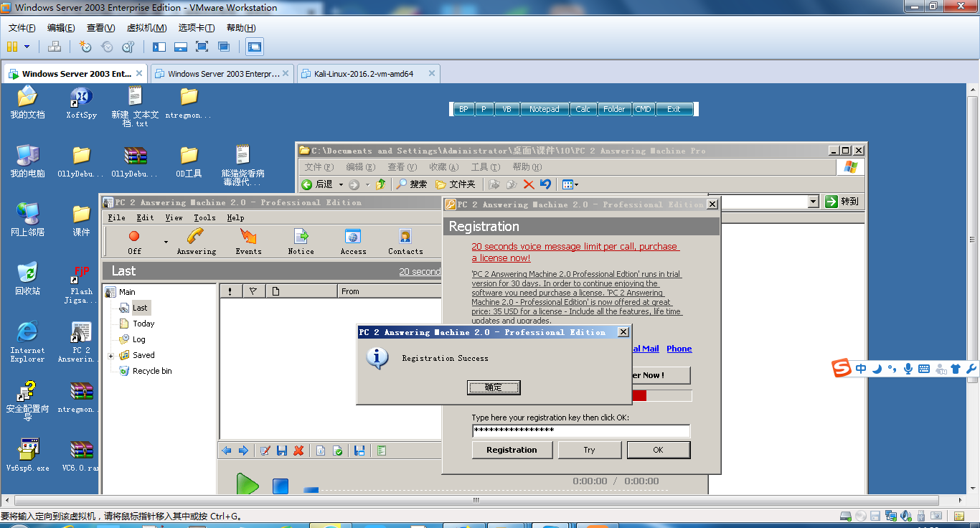The image size is (980, 528).
Task: Toggle the Off answering button
Action: pos(134,241)
